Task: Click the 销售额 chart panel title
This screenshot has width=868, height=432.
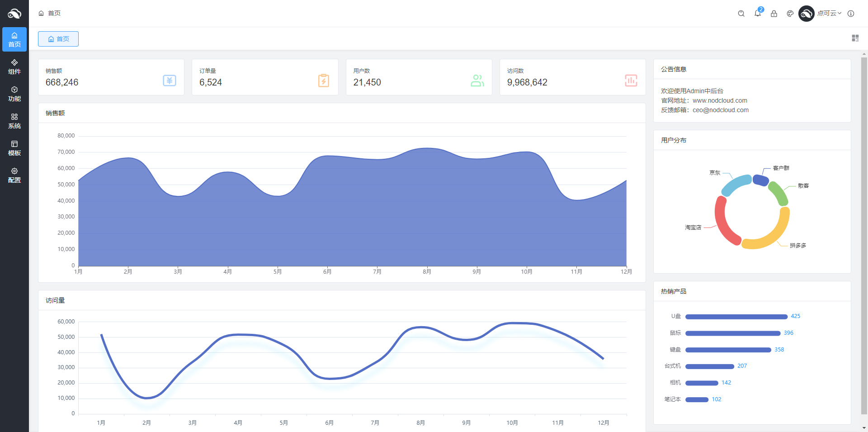Action: (55, 113)
